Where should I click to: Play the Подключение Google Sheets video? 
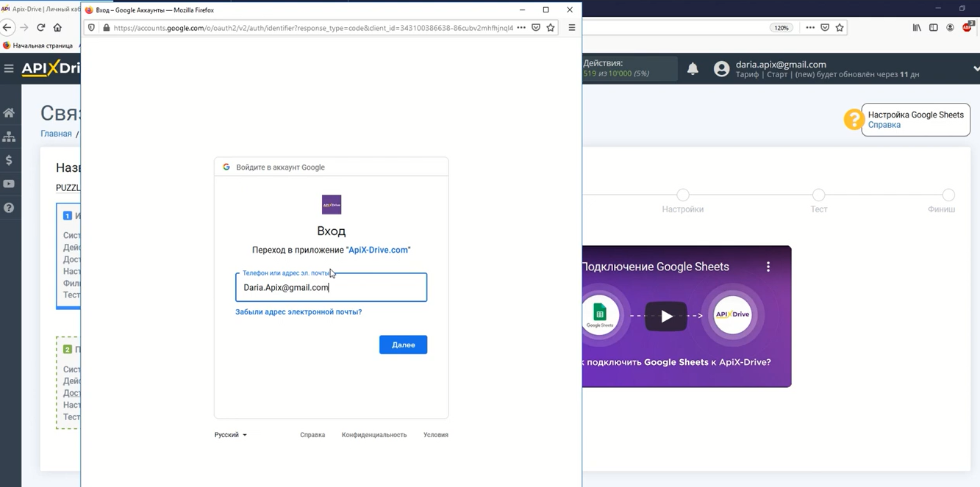[666, 317]
